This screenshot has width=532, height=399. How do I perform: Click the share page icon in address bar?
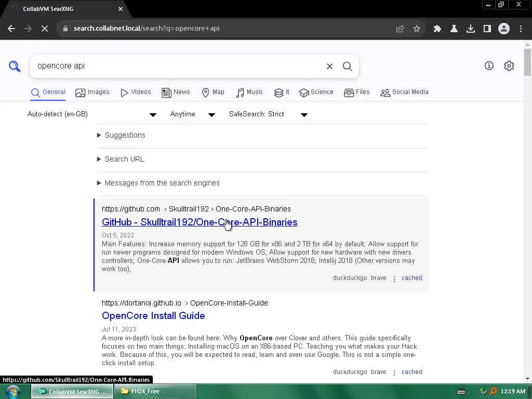[x=400, y=29]
